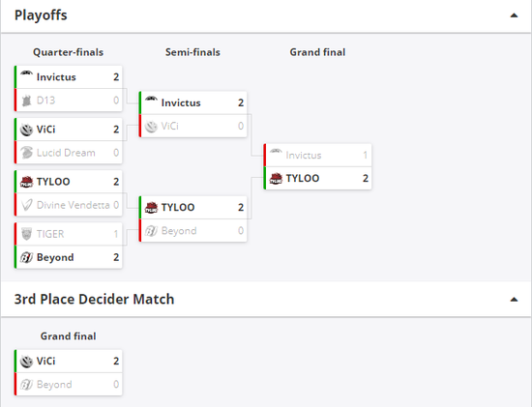Click the 3rd Place Decider Match heading
Viewport: 532px width, 407px height.
point(94,299)
